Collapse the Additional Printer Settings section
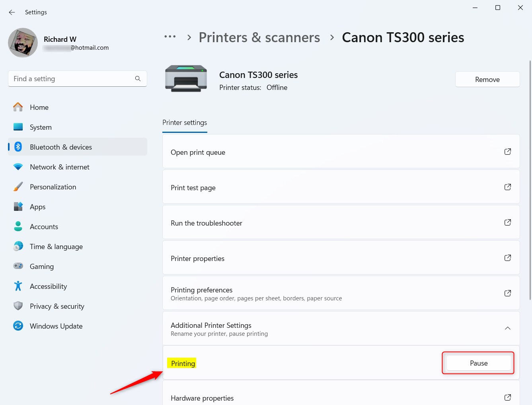 507,328
